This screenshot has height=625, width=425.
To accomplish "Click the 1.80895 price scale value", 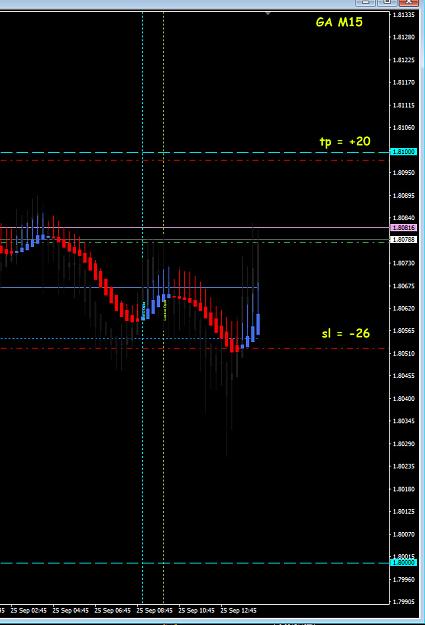I will [404, 196].
